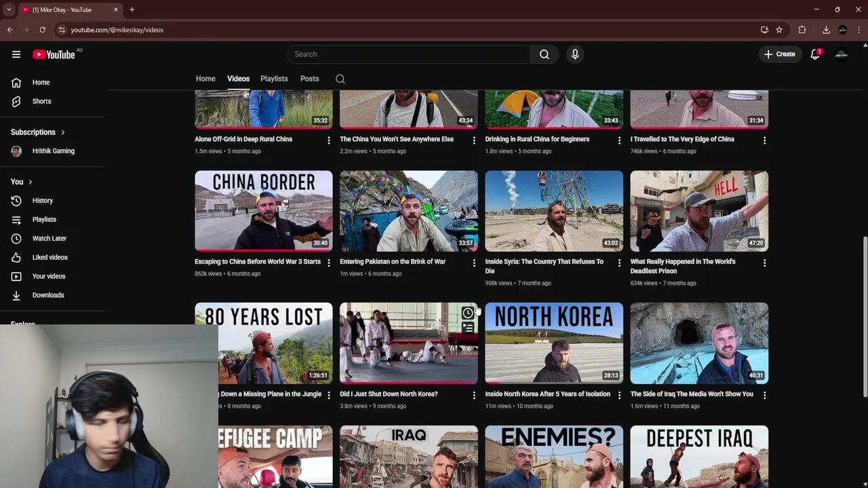Open Entering Pakistan on the Brink of War title
This screenshot has height=488, width=868.
pyautogui.click(x=393, y=262)
